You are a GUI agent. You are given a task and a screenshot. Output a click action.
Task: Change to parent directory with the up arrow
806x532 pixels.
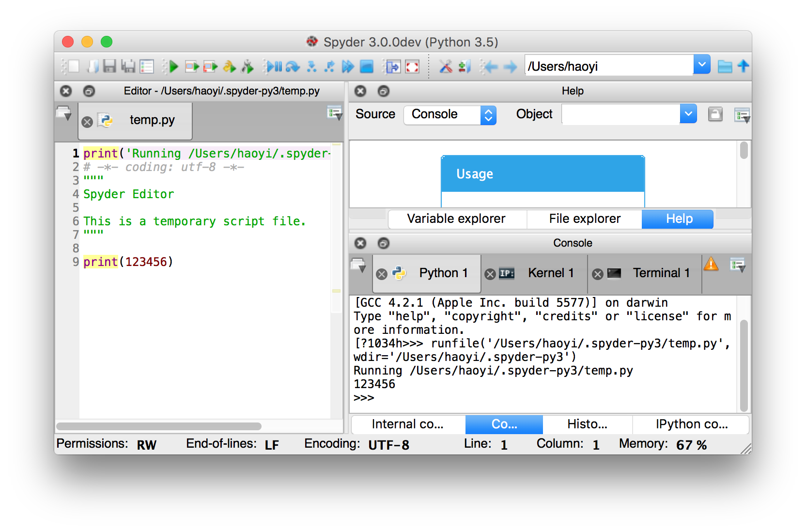tap(743, 66)
